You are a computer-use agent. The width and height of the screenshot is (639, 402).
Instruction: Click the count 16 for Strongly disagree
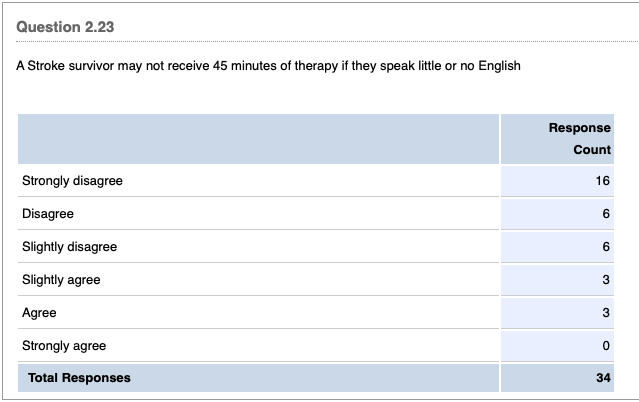pos(602,181)
